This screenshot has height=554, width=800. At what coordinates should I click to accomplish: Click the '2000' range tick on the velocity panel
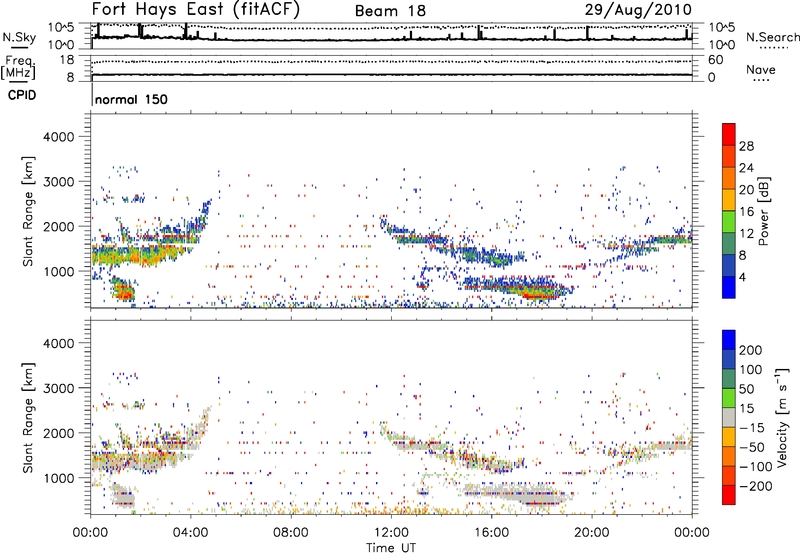tap(58, 433)
